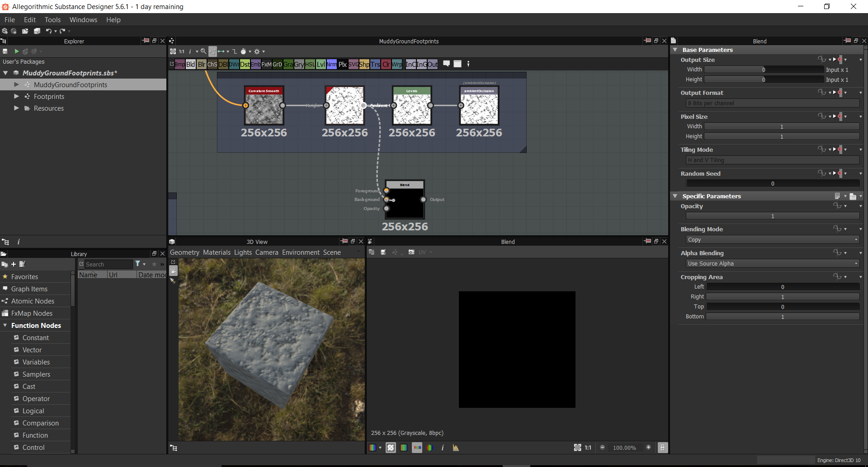Click the Redo arrow icon
Screen dimensions: 868x467
tap(62, 31)
